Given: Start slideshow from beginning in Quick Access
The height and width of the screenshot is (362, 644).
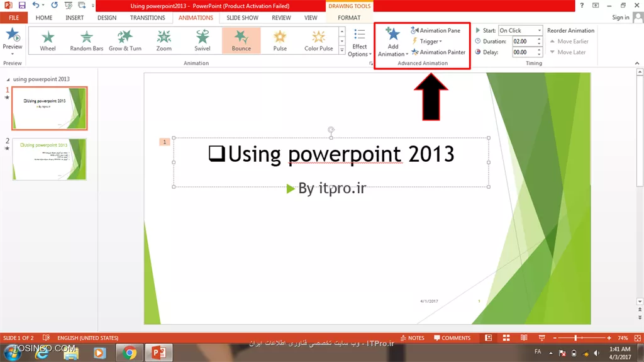Looking at the screenshot, I should [x=69, y=5].
